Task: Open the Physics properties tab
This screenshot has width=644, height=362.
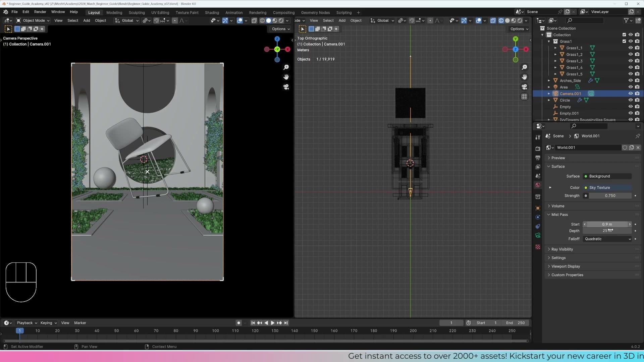Action: [538, 217]
